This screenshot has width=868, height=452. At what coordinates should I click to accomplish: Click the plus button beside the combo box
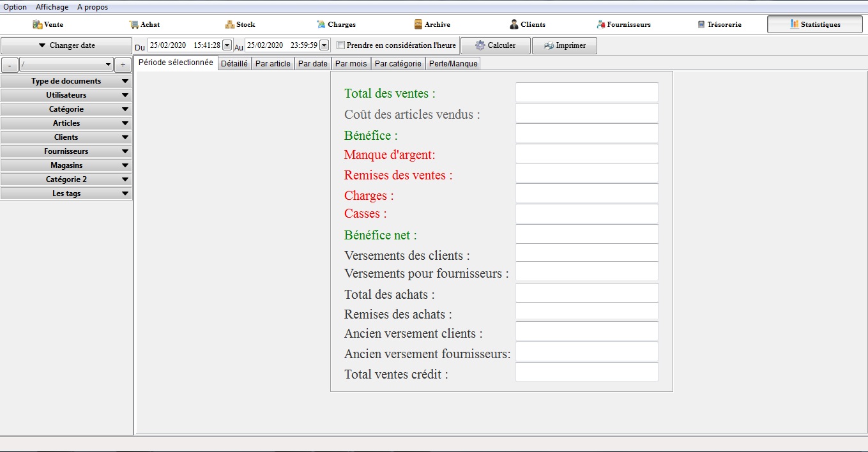click(x=123, y=64)
